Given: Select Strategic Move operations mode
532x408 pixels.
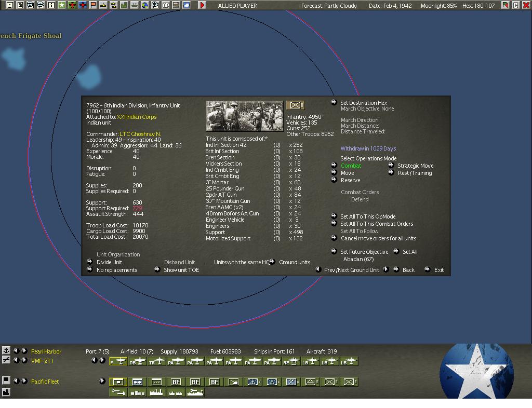Looking at the screenshot, I should [x=415, y=166].
